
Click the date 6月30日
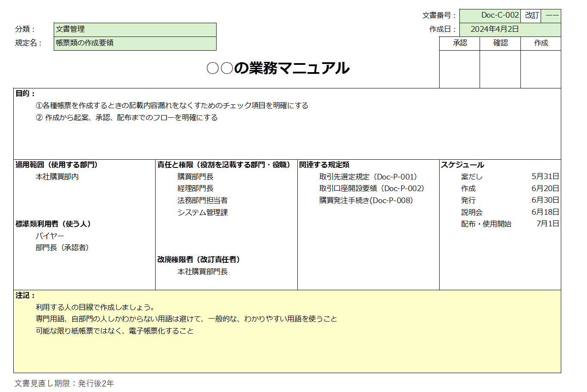(x=545, y=200)
